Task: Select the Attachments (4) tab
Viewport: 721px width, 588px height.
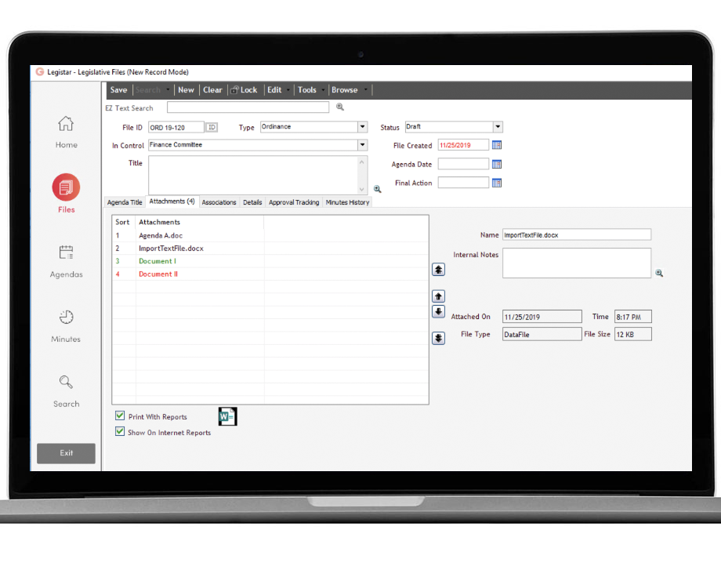Action: pos(172,201)
